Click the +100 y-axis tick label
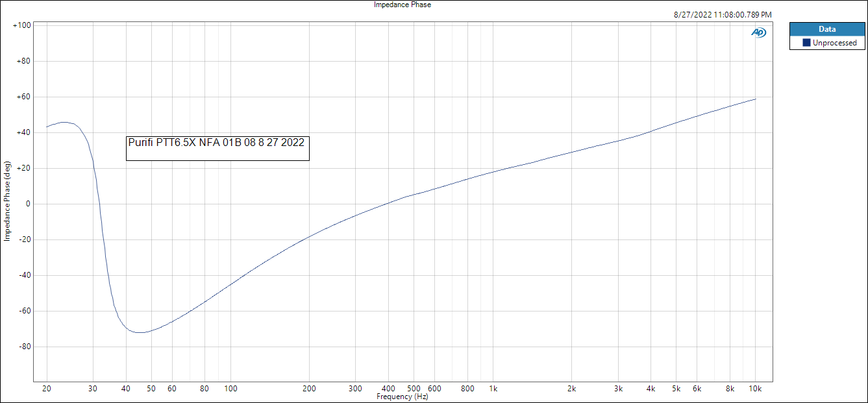The image size is (868, 403). [22, 25]
